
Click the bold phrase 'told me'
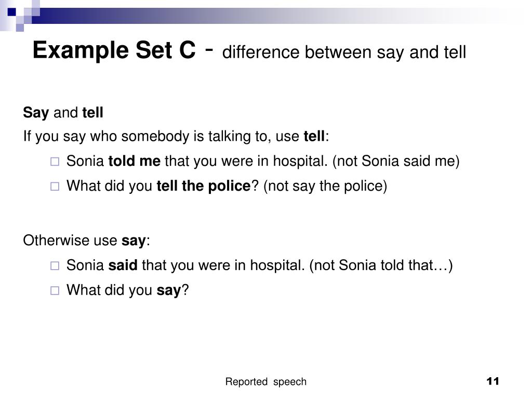click(135, 161)
